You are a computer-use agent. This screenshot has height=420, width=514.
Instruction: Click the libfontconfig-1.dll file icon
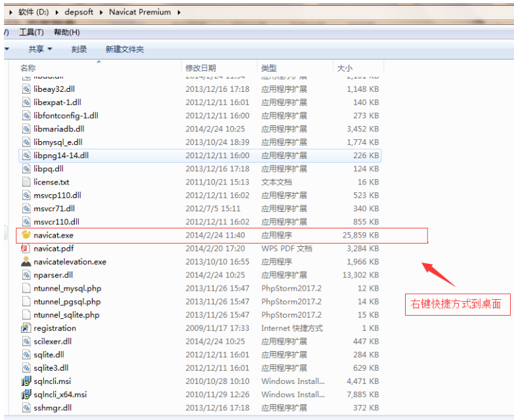tap(26, 115)
